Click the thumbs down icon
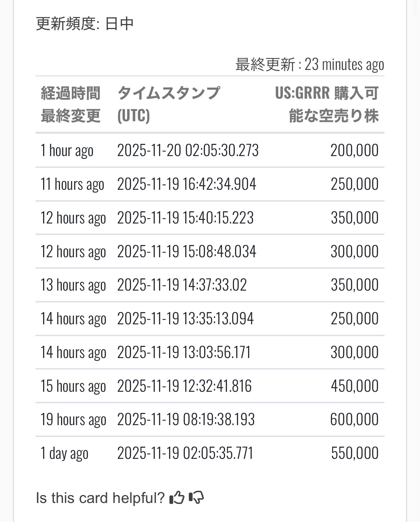This screenshot has width=420, height=522. coord(196,498)
